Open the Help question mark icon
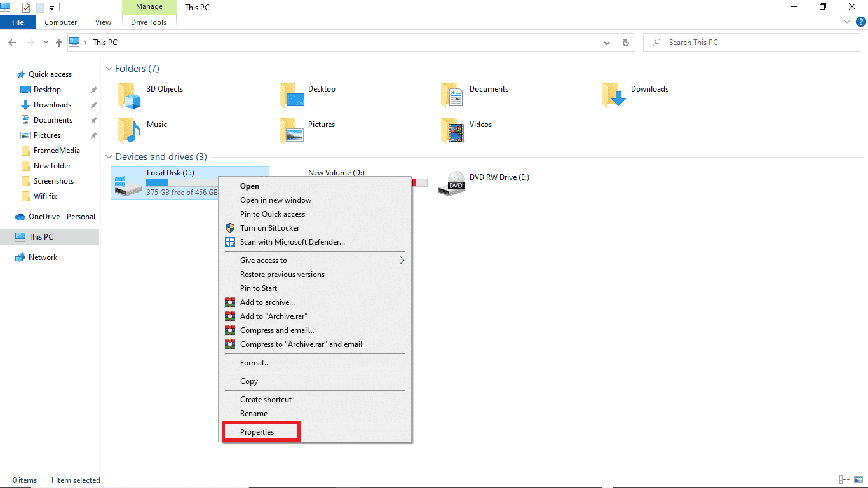The height and width of the screenshot is (488, 868). (860, 22)
